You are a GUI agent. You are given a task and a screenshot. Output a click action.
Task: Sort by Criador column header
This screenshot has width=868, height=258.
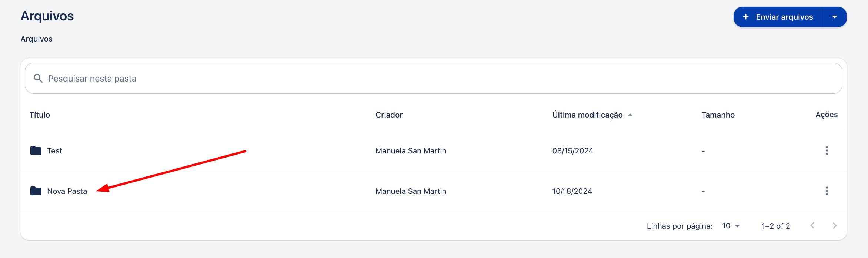tap(389, 115)
